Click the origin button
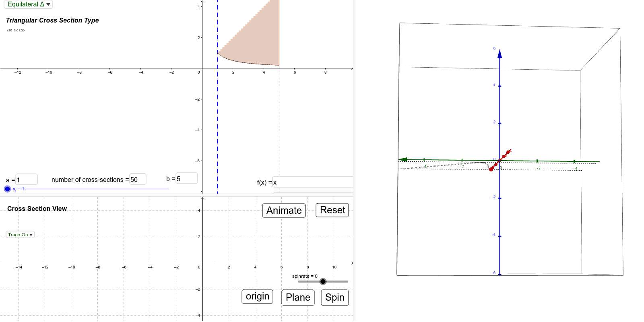644x322 pixels. 258,297
